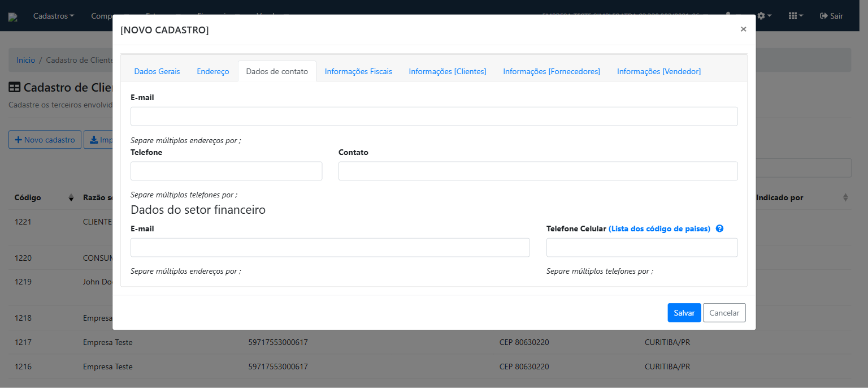Select the Dados de contato tab
This screenshot has height=388, width=868.
click(x=277, y=71)
